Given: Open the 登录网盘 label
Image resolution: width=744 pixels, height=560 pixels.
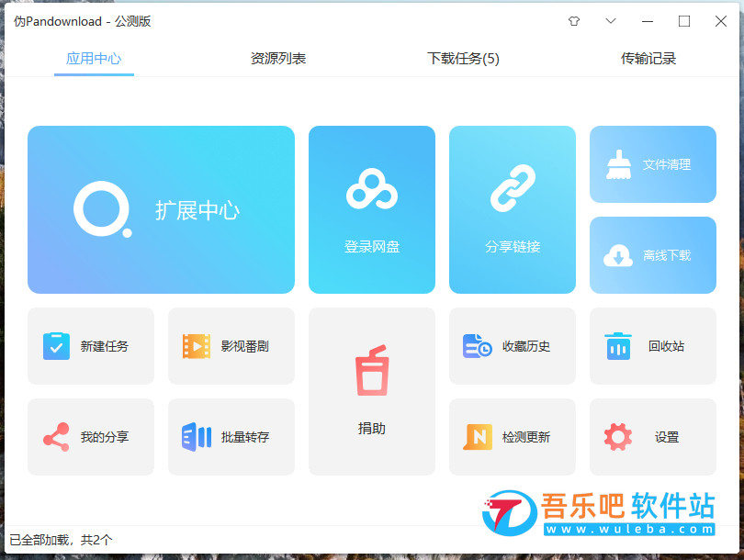Looking at the screenshot, I should click(372, 247).
